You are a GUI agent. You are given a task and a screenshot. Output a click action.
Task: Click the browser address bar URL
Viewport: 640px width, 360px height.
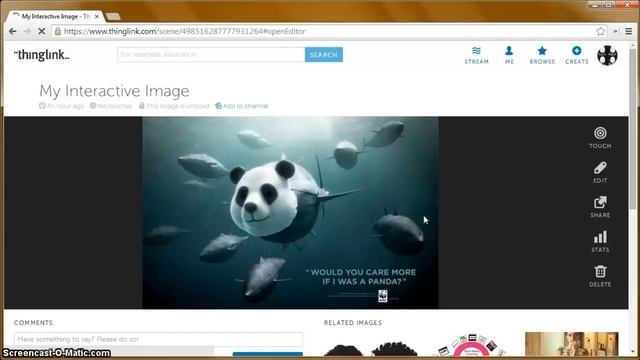tap(184, 31)
